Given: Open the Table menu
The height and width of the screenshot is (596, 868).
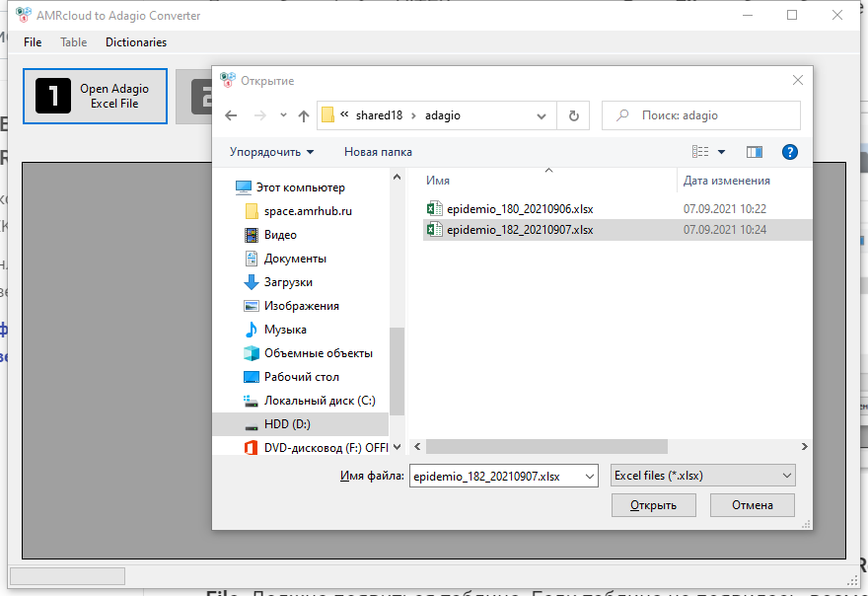Looking at the screenshot, I should pyautogui.click(x=74, y=42).
